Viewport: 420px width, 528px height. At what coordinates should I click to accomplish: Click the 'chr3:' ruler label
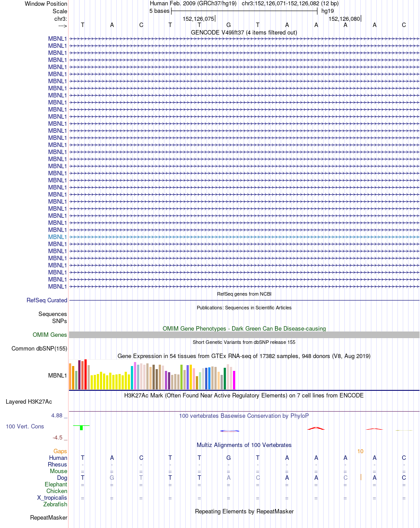[x=61, y=19]
